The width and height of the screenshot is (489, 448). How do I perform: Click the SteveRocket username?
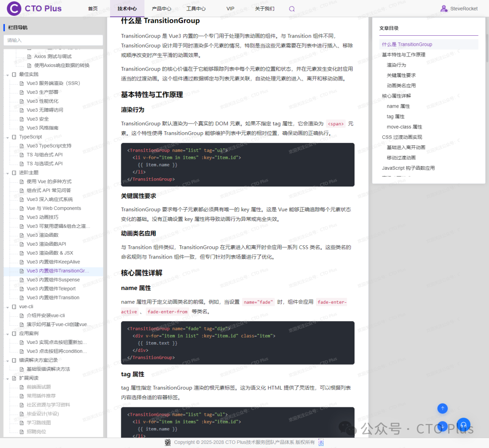[464, 9]
